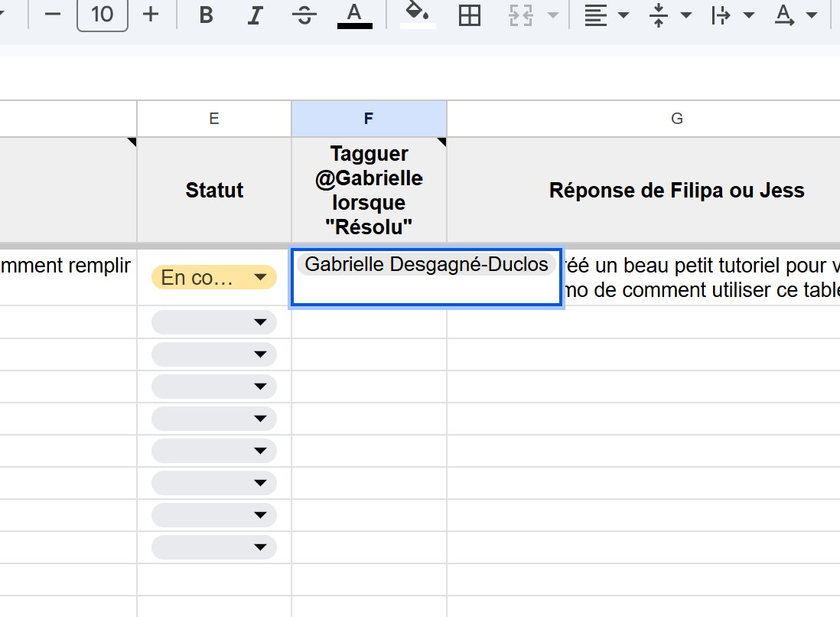This screenshot has width=840, height=617.
Task: Open the borders tool
Action: [x=469, y=15]
